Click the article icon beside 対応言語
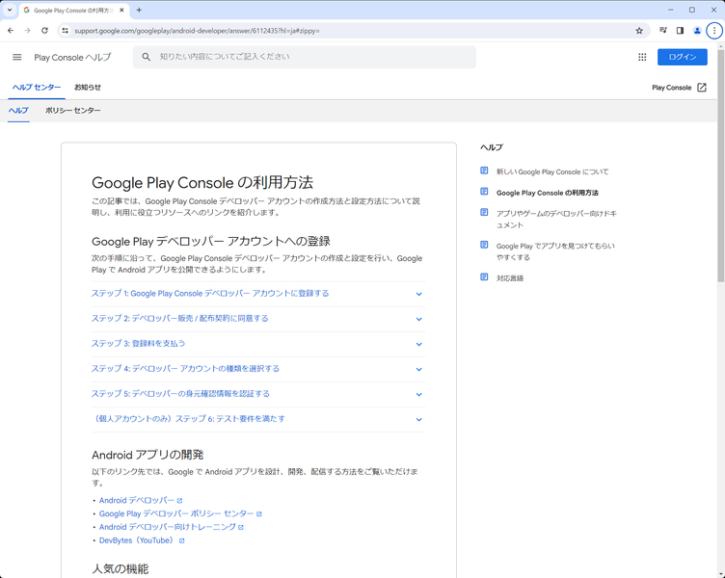Screen dimensions: 725x578 pyautogui.click(x=484, y=277)
